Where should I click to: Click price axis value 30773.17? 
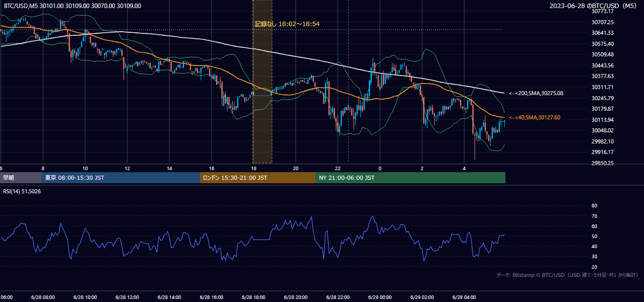(x=602, y=11)
